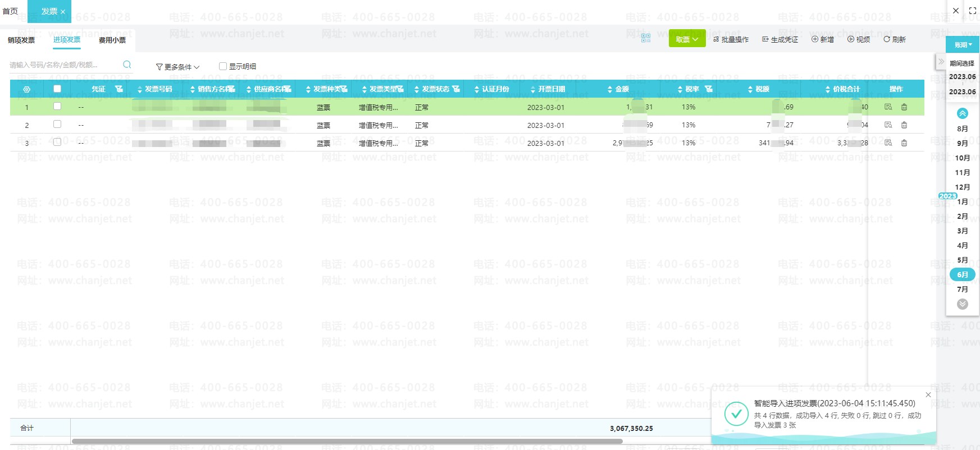This screenshot has width=980, height=450.
Task: Select the highlighted 6月 period
Action: coord(963,274)
